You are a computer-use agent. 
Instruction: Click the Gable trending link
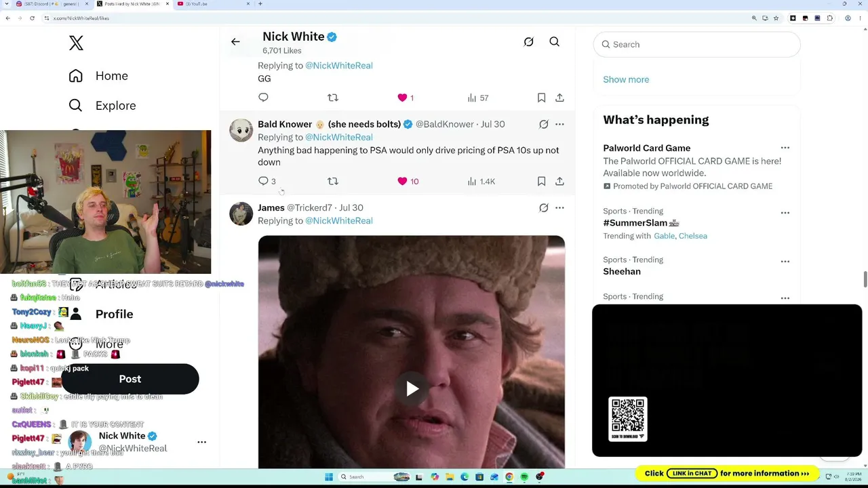(664, 236)
